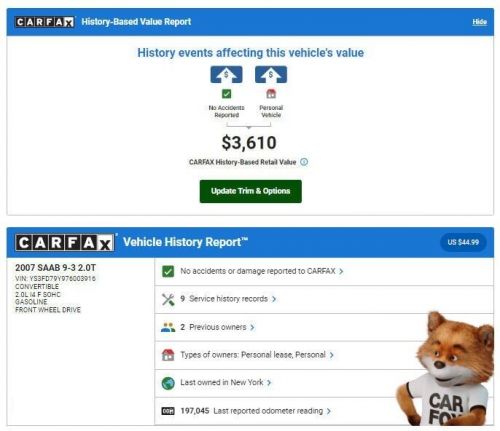Click the CARFAX logo in the Vehicle History header
The width and height of the screenshot is (500, 431).
65,243
